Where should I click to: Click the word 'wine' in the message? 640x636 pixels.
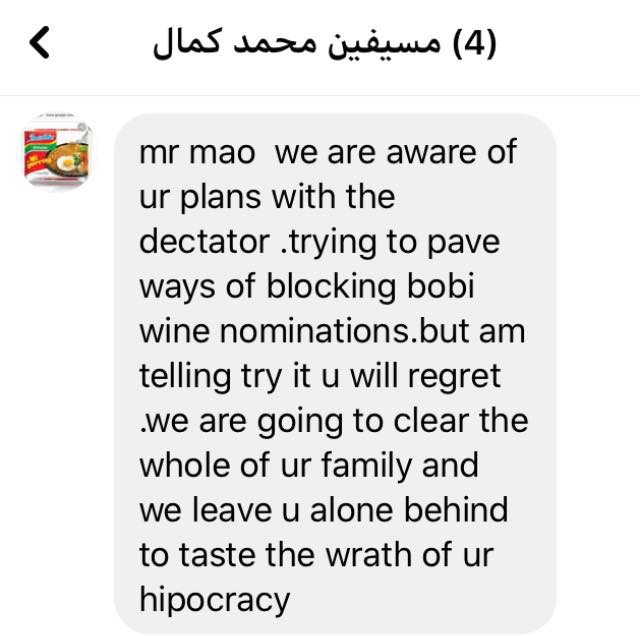(x=175, y=331)
